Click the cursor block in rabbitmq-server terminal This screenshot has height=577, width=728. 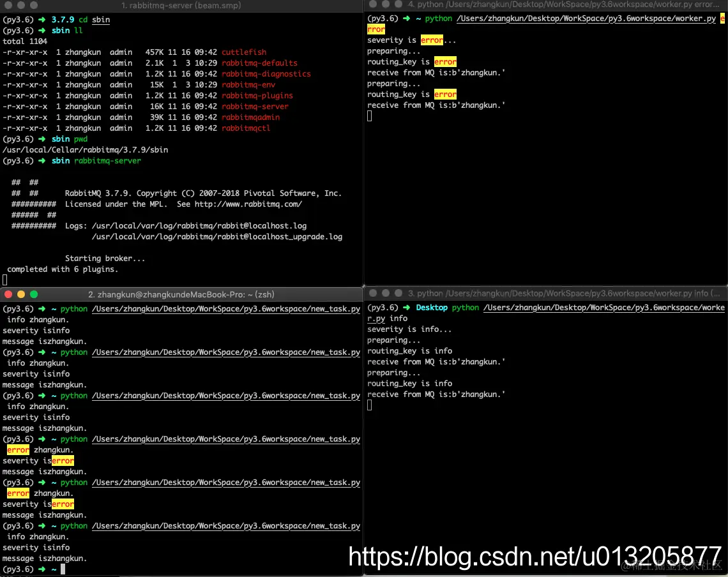click(4, 280)
